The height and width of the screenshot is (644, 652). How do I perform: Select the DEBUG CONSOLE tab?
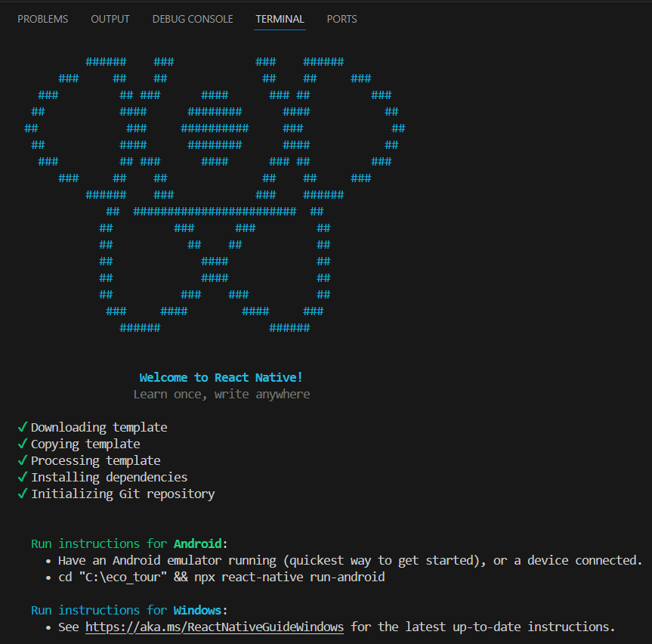pos(193,19)
